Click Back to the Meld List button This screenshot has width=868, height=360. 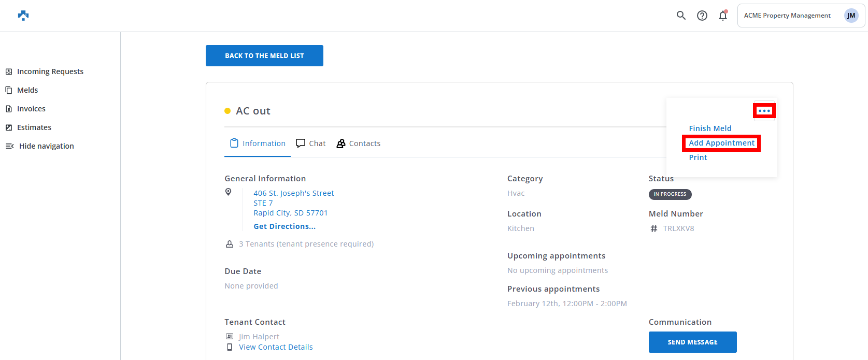[x=264, y=55]
